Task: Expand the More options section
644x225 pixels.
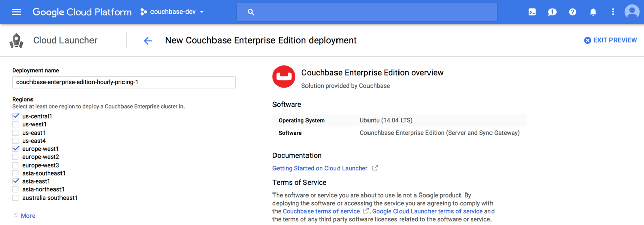Action: [x=24, y=216]
